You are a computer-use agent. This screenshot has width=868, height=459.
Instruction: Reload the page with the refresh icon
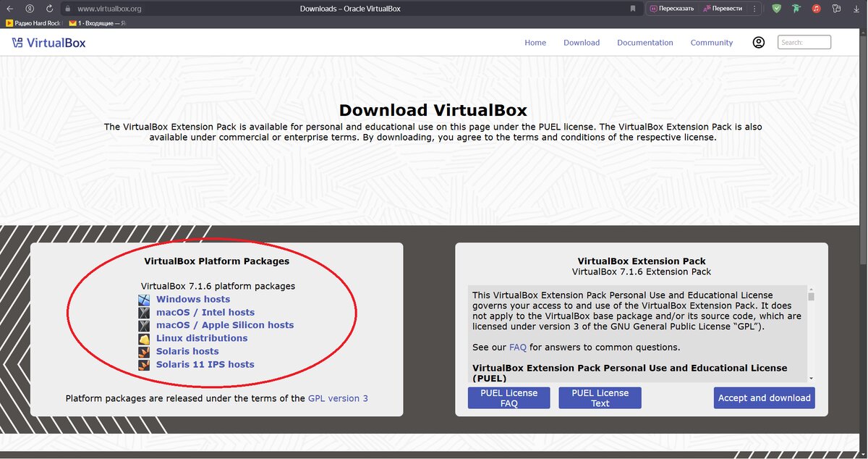coord(49,9)
